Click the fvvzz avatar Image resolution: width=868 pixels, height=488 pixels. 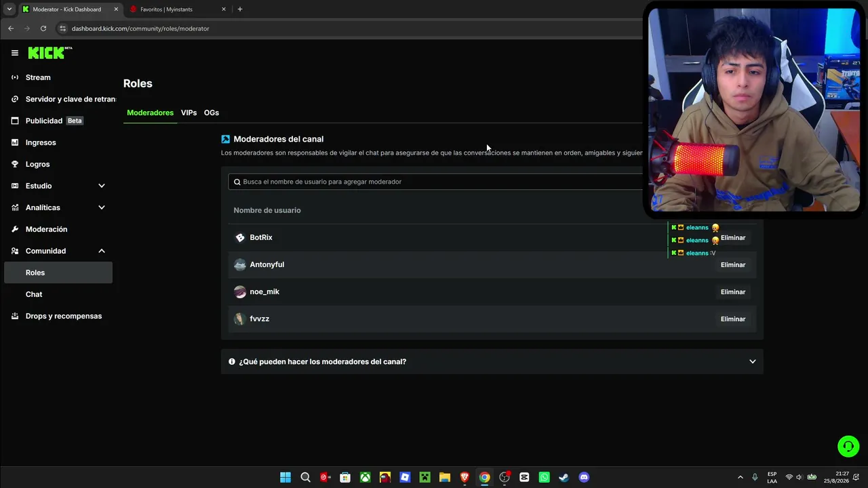(240, 319)
